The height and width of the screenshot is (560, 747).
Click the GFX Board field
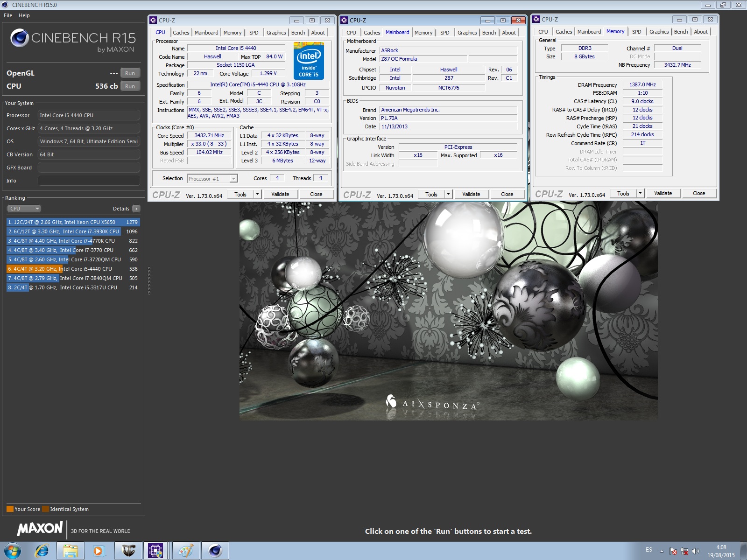coord(89,168)
